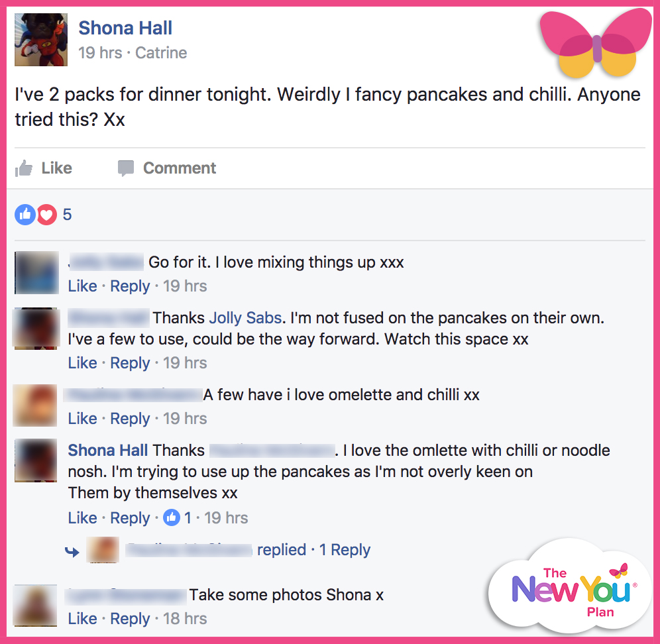Open the red heart reaction icon

pos(47,215)
